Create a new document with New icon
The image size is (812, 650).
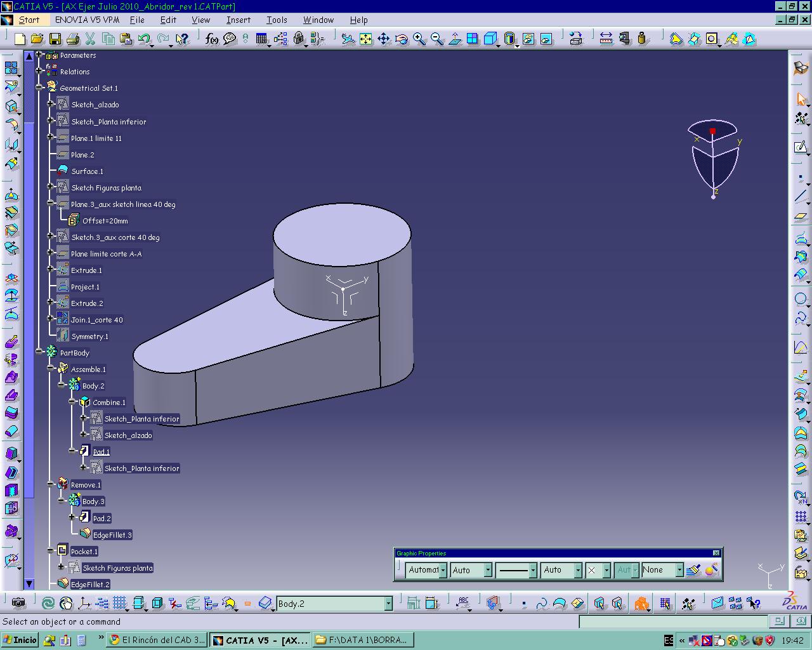click(20, 39)
